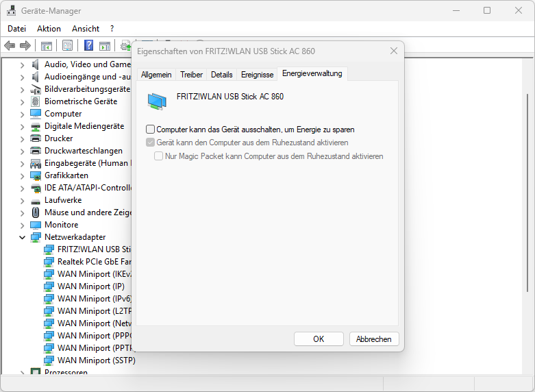Click the Forward arrow toolbar icon
The image size is (535, 392).
click(25, 45)
